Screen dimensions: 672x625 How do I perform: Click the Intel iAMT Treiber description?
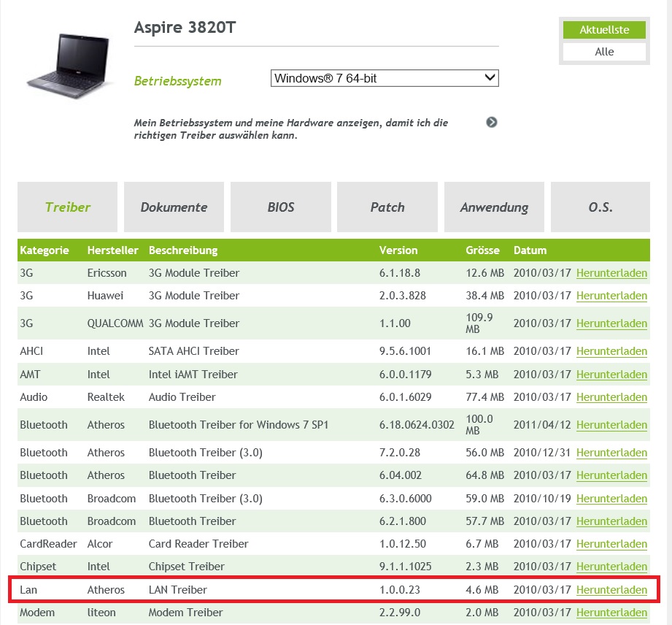click(x=193, y=375)
